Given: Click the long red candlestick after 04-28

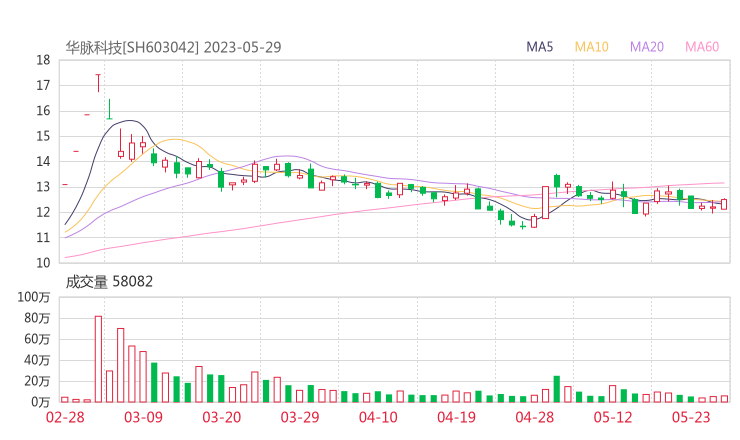Looking at the screenshot, I should point(546,203).
